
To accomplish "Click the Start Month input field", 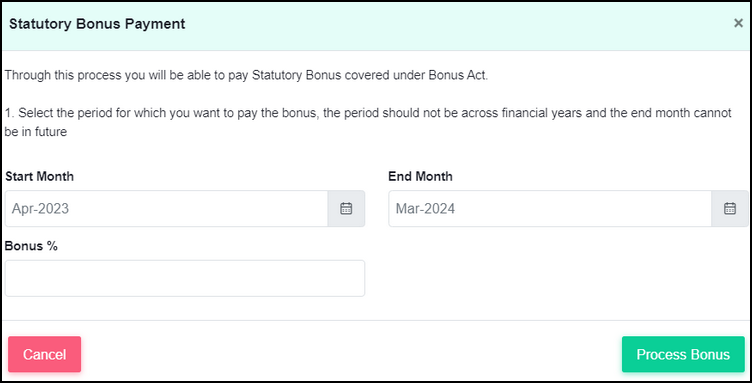I will 166,209.
